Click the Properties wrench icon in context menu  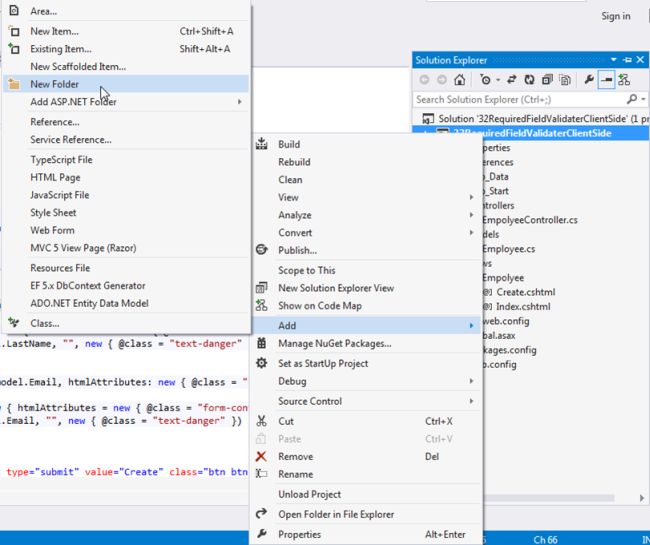pyautogui.click(x=262, y=534)
